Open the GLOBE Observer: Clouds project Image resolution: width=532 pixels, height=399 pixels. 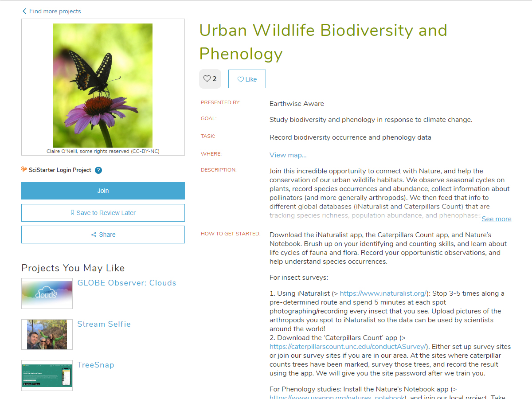coord(127,283)
